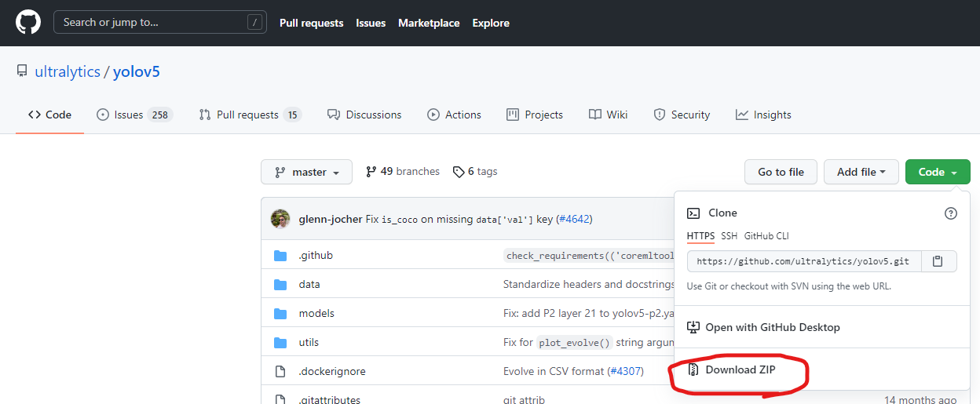This screenshot has width=980, height=404.
Task: Open the data folder
Action: (x=309, y=285)
